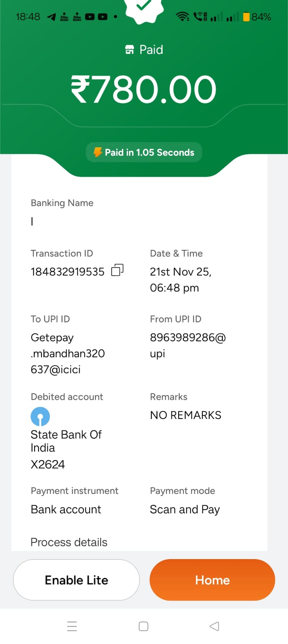Tap the YouTube notification icon
The height and width of the screenshot is (644, 288).
point(90,17)
